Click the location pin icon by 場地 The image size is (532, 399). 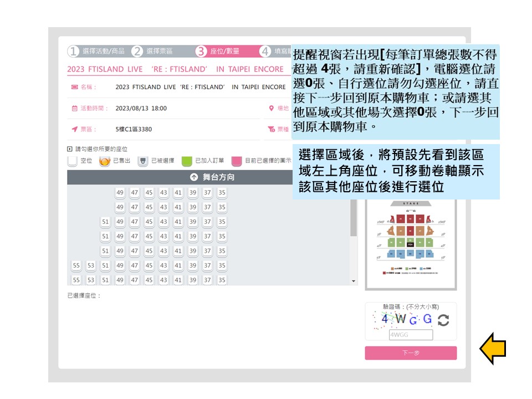click(271, 108)
